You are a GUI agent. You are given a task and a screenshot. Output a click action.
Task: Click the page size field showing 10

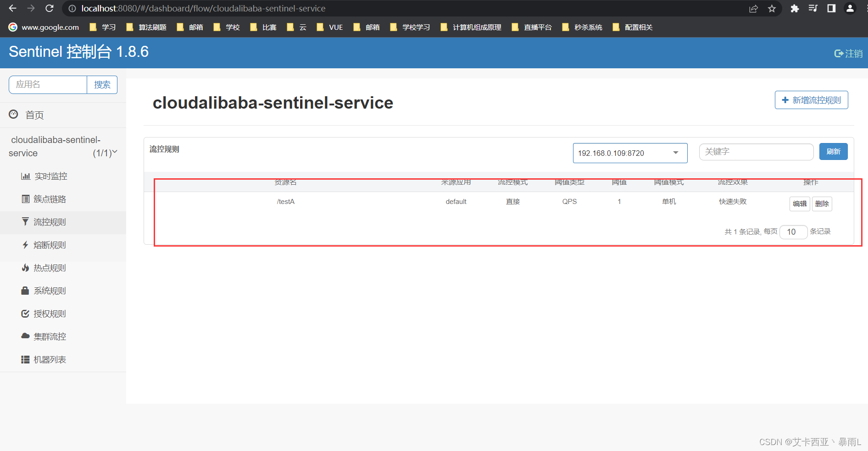[x=793, y=232]
